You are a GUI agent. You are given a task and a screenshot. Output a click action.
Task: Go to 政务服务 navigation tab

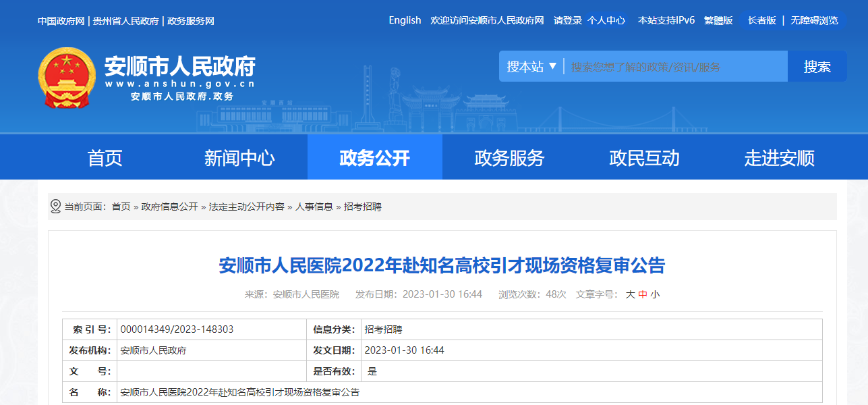point(509,158)
